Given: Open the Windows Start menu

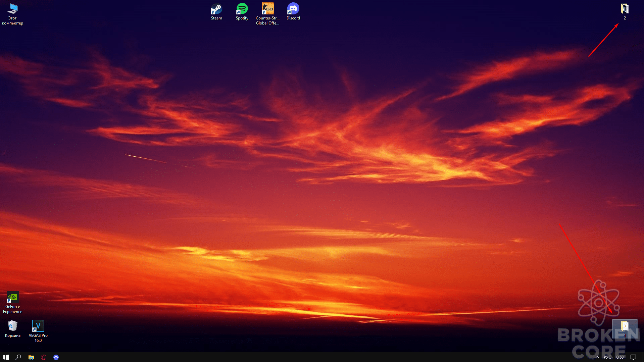Looking at the screenshot, I should click(6, 357).
